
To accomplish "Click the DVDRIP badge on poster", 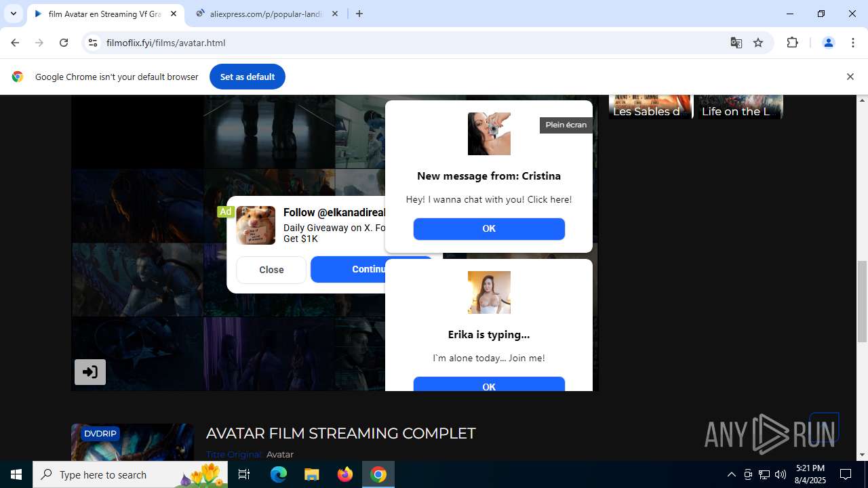I will tap(100, 434).
